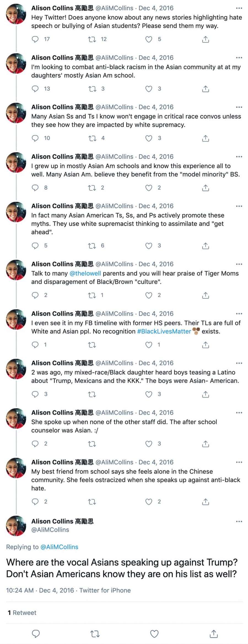The image size is (248, 644).
Task: Share the 'FB timeline' tweet
Action: tap(206, 345)
